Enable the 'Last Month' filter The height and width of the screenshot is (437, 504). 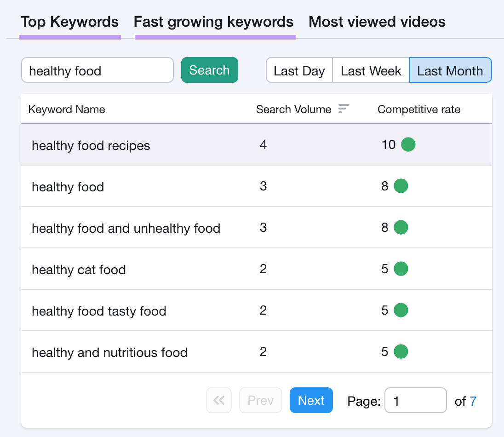(x=450, y=70)
